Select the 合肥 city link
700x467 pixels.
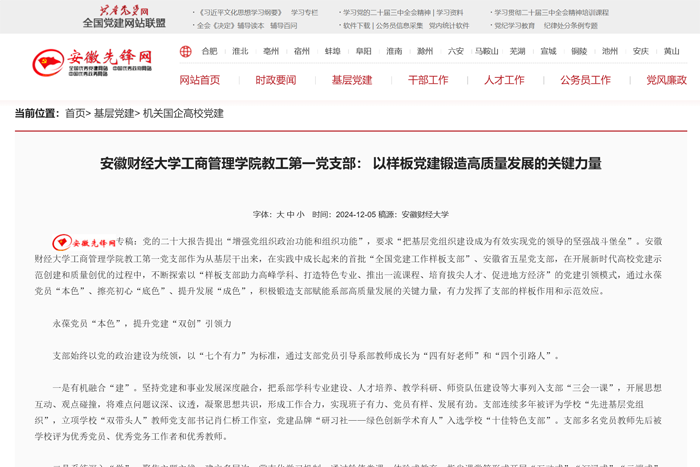click(209, 51)
